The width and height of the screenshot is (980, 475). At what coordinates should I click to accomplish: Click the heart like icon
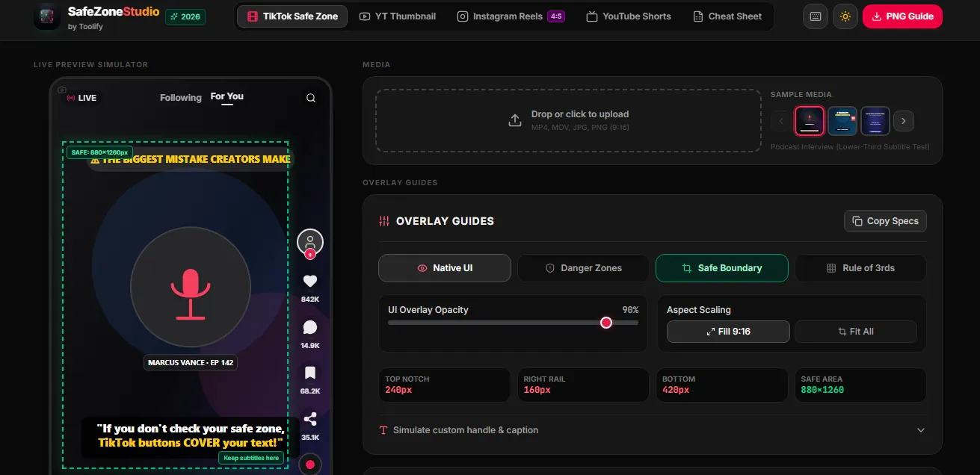(310, 281)
